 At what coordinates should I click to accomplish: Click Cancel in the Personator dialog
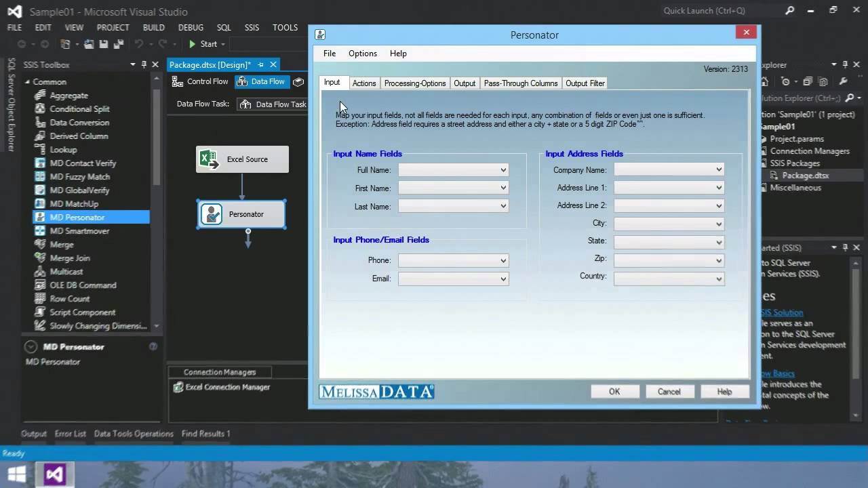click(x=669, y=391)
